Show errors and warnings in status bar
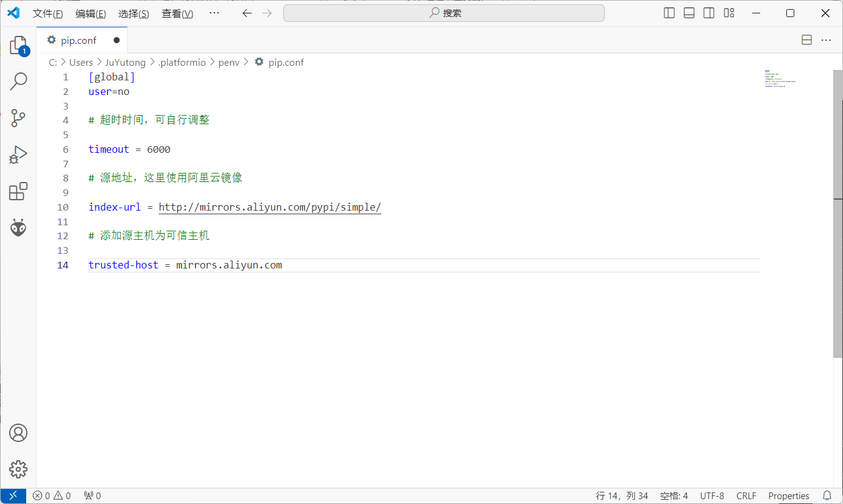The image size is (843, 504). point(52,495)
